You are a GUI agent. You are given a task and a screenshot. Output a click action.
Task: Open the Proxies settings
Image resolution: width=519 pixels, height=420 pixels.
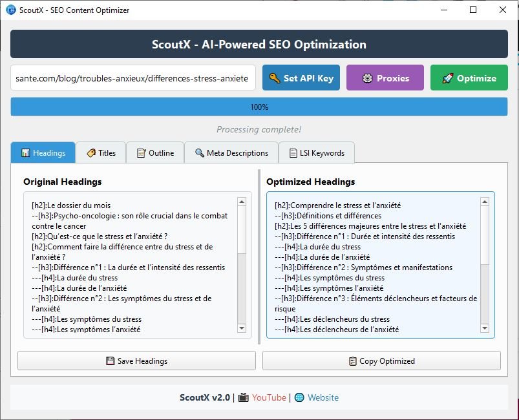click(385, 78)
